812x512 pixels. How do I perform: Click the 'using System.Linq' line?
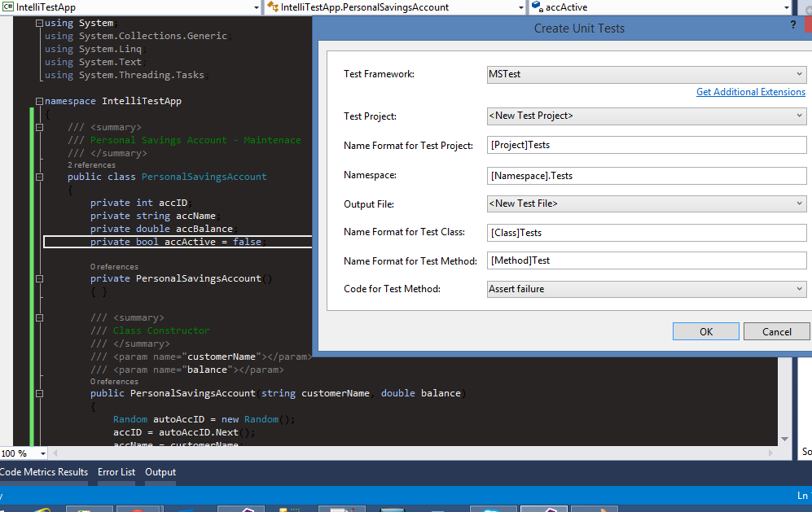click(96, 49)
